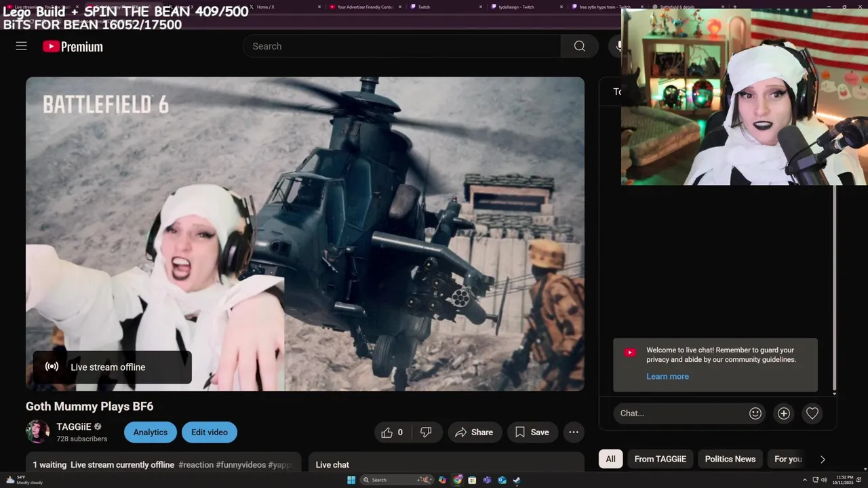The image size is (868, 488).
Task: Click the magnifier search button
Action: (579, 46)
